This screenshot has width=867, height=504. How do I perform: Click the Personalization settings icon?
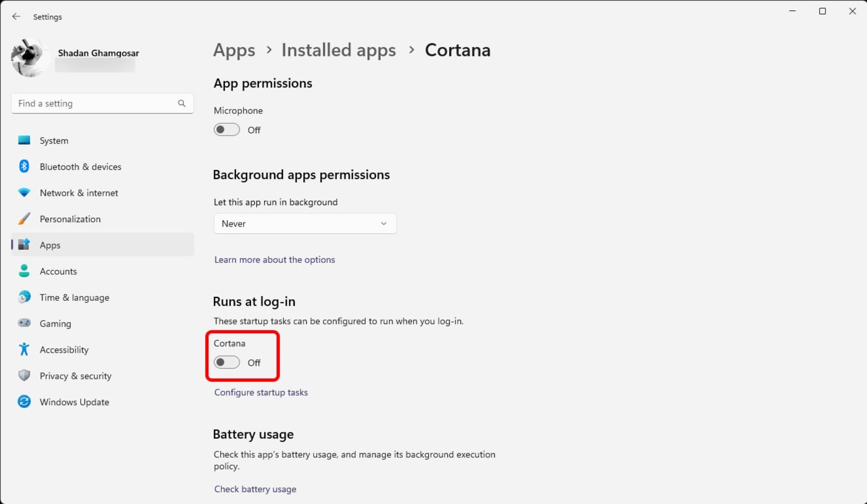[x=23, y=219]
